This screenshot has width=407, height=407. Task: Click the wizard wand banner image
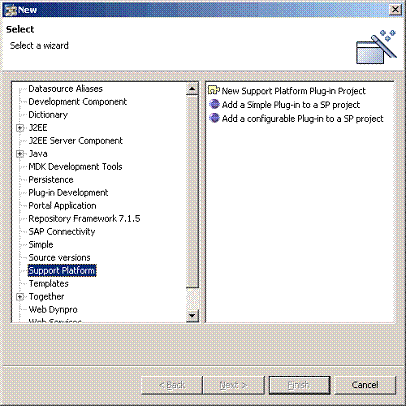click(x=376, y=47)
